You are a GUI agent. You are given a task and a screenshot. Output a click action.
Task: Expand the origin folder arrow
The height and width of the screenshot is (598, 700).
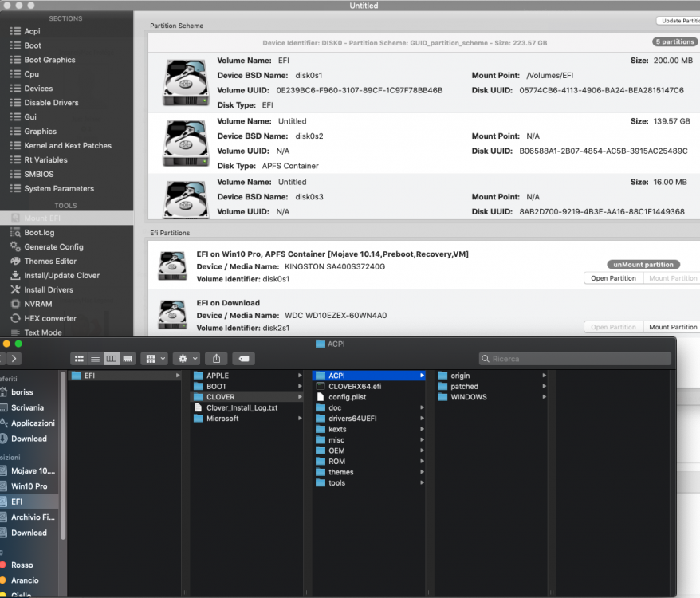coord(545,376)
